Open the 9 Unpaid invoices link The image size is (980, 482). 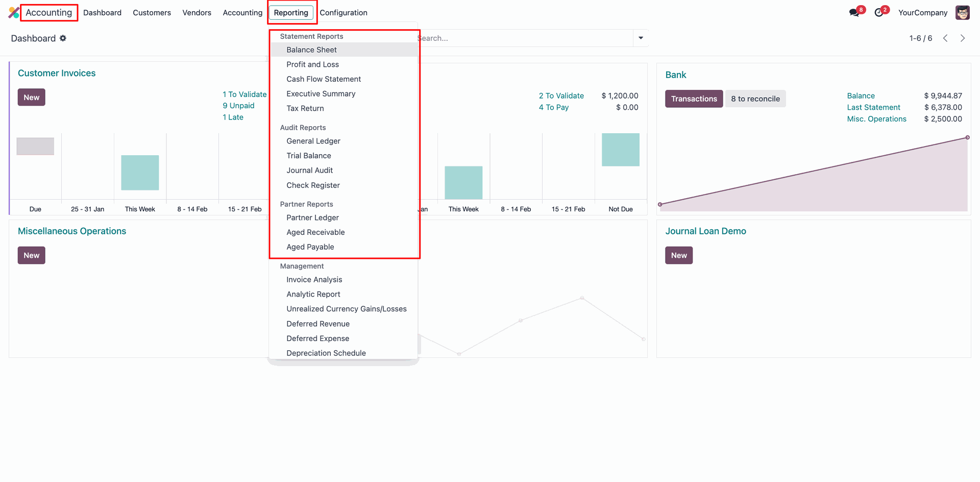click(x=238, y=106)
